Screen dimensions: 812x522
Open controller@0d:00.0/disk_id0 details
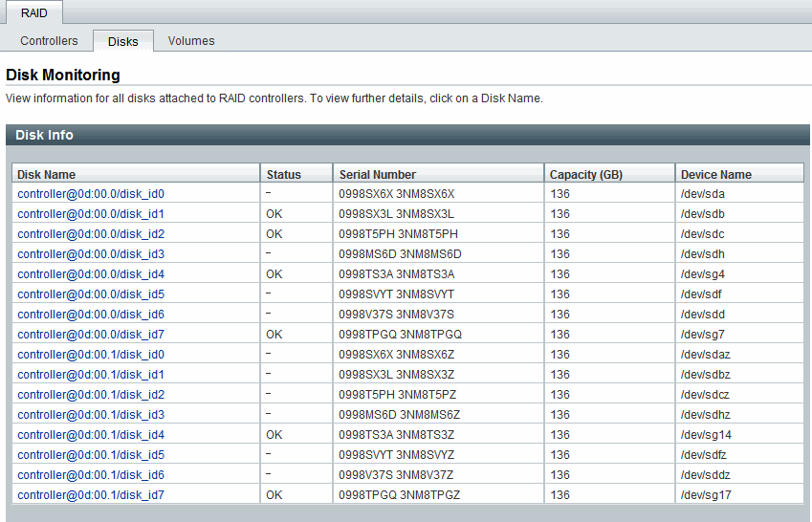tap(91, 194)
